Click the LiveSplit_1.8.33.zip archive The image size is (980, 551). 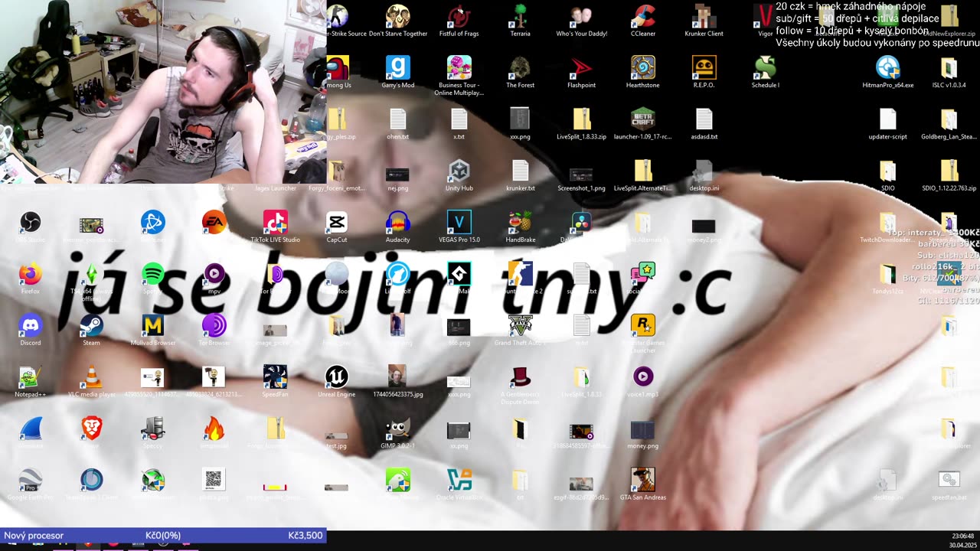pos(582,122)
